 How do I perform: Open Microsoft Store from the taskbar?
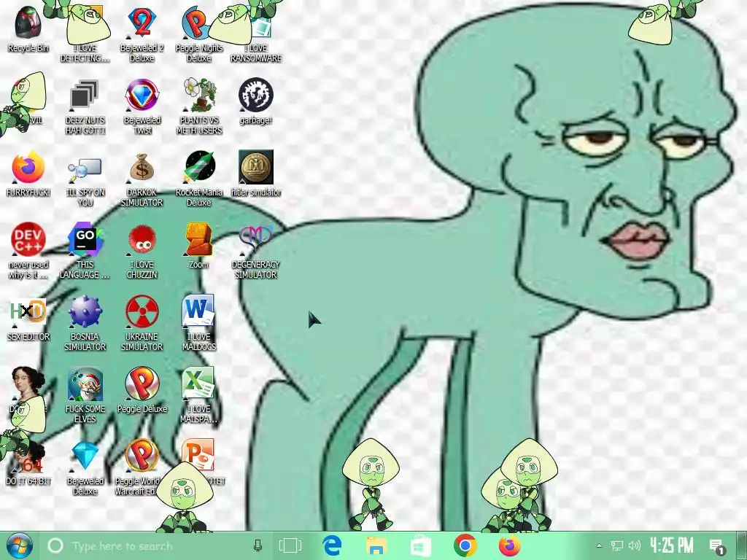tap(421, 545)
